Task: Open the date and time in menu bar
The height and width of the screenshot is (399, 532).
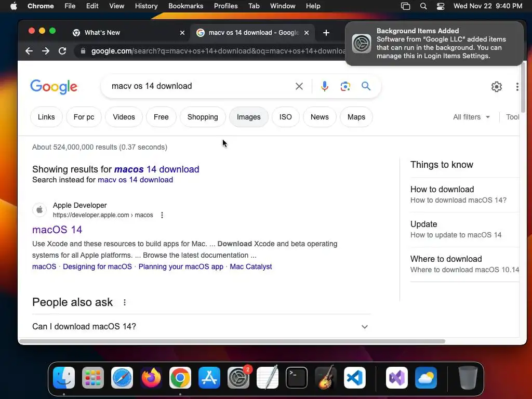Action: click(x=487, y=6)
